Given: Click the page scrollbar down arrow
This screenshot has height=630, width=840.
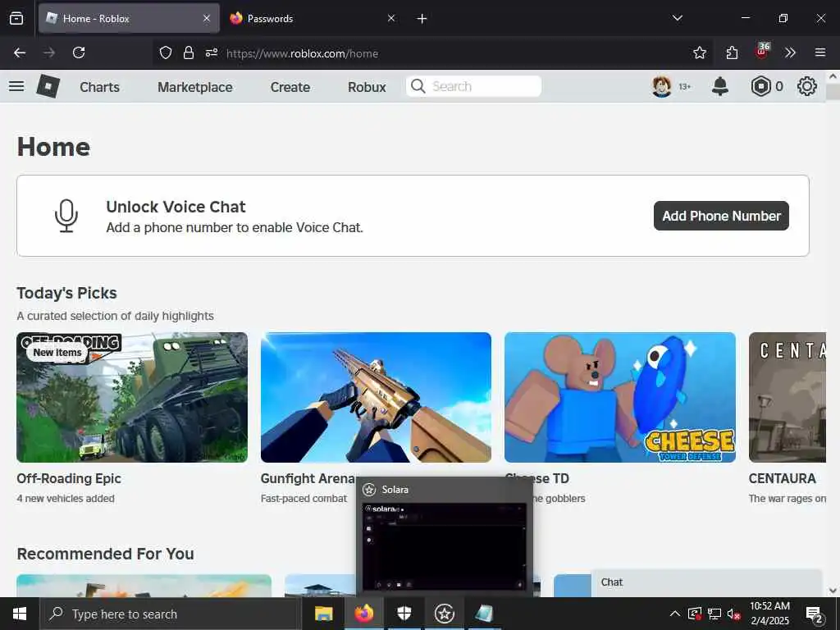Looking at the screenshot, I should pyautogui.click(x=833, y=591).
